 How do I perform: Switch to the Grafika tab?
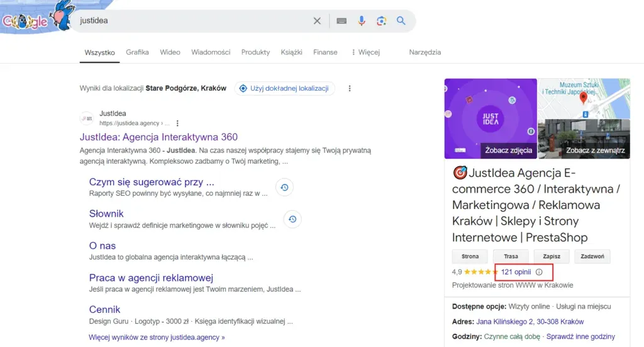(137, 52)
